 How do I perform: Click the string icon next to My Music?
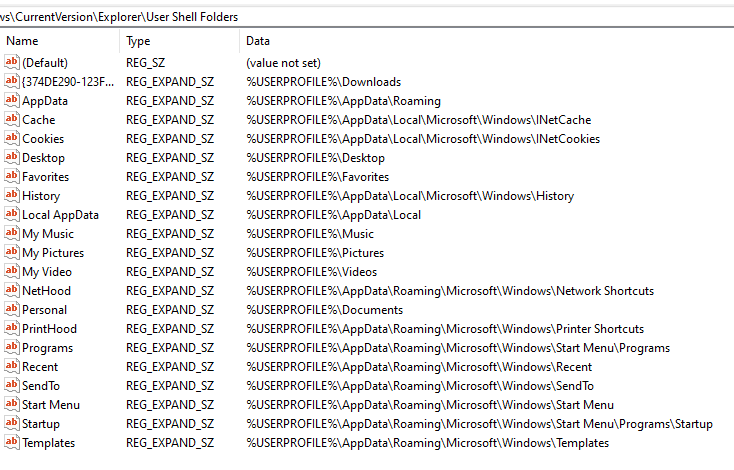[12, 234]
